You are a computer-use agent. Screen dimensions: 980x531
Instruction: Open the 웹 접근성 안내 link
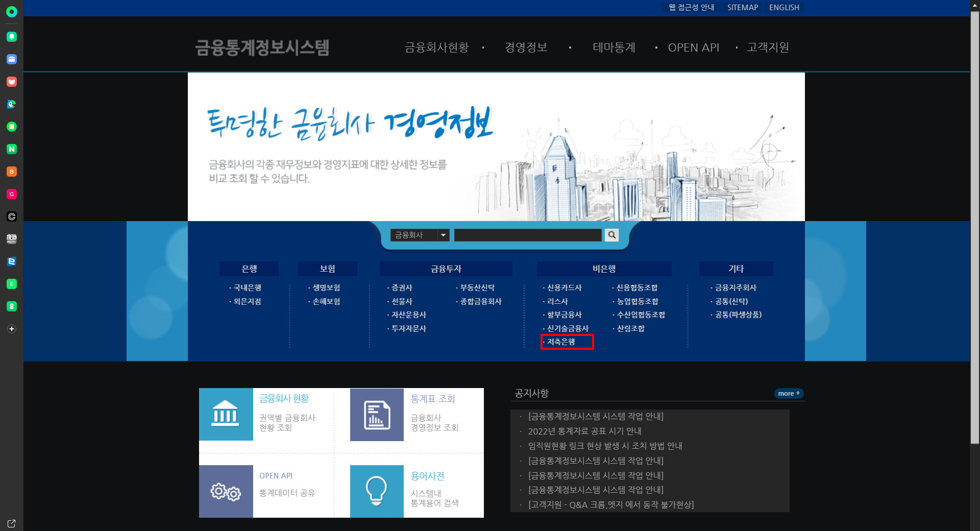click(x=692, y=7)
